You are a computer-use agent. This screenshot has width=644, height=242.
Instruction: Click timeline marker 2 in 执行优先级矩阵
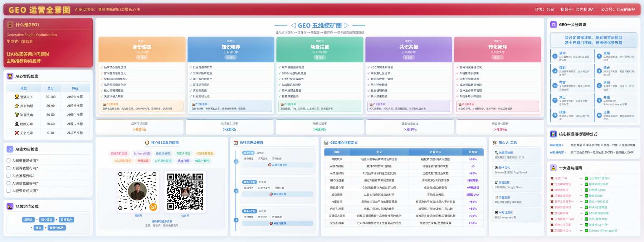coord(236,191)
